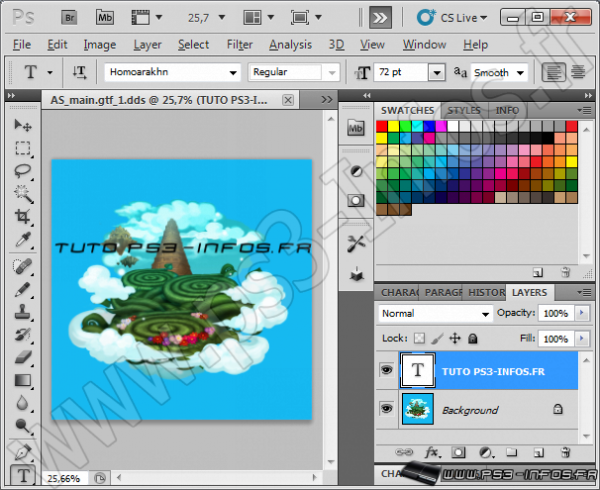The image size is (600, 490).
Task: Open the Window menu
Action: click(x=424, y=45)
